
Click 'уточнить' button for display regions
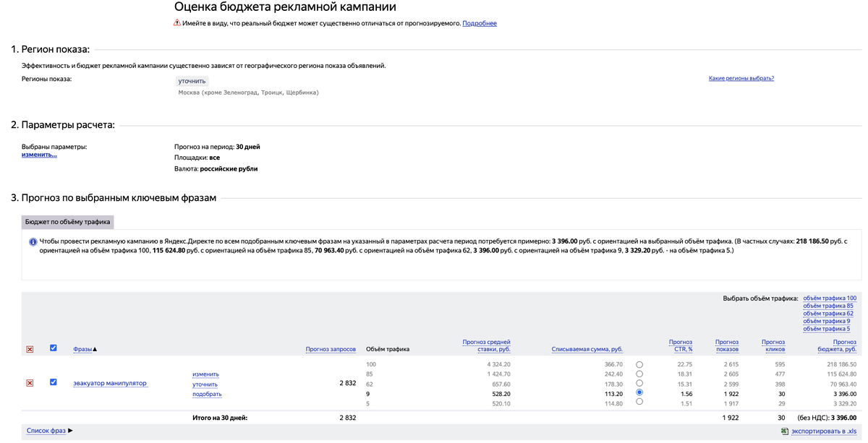point(192,81)
